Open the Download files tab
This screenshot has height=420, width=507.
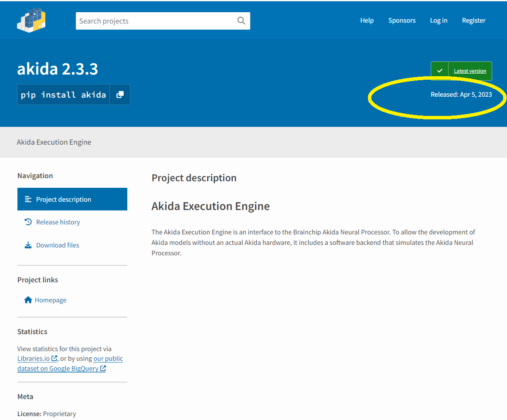[58, 245]
